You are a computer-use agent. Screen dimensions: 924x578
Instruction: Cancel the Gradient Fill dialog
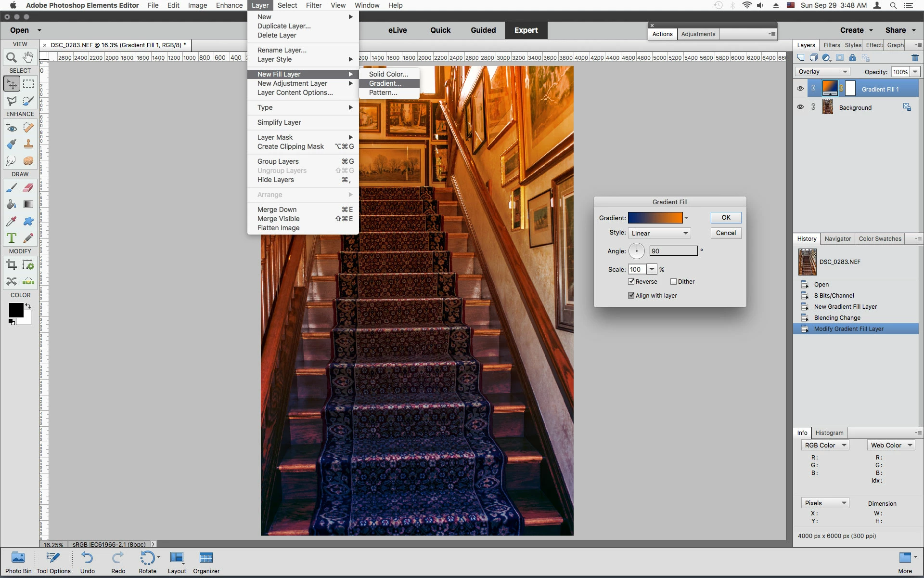[726, 233]
